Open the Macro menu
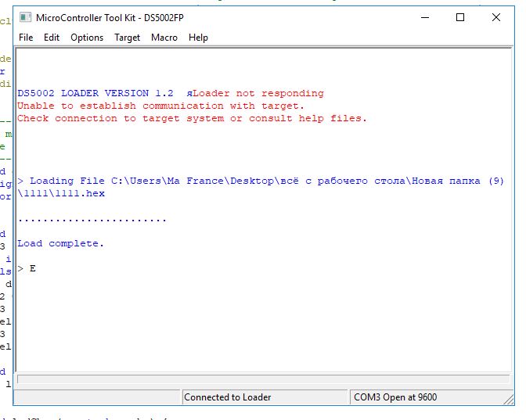526x420 pixels. [x=164, y=38]
